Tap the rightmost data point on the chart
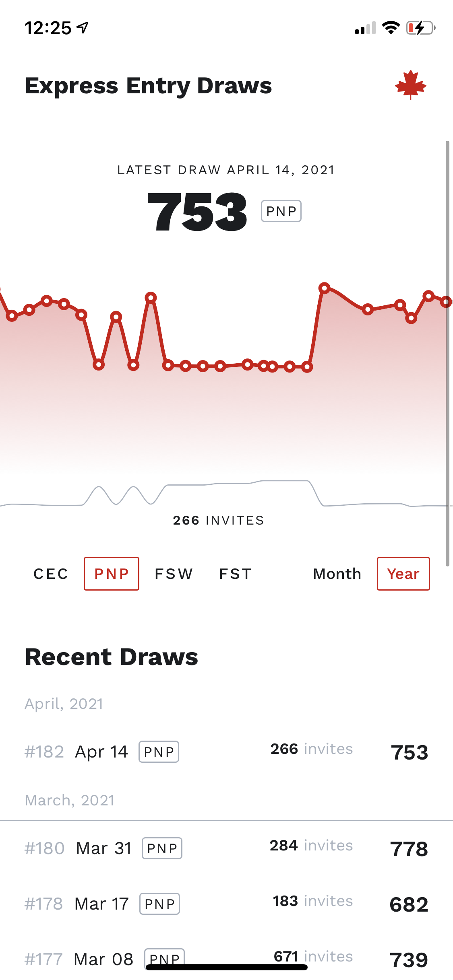The image size is (453, 980). (x=445, y=302)
